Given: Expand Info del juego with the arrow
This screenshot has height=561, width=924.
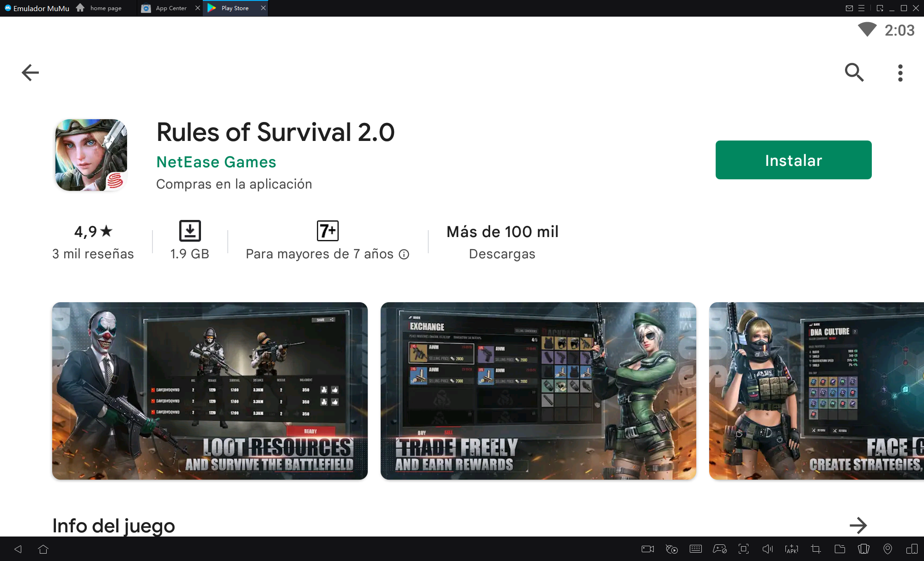Looking at the screenshot, I should click(858, 525).
